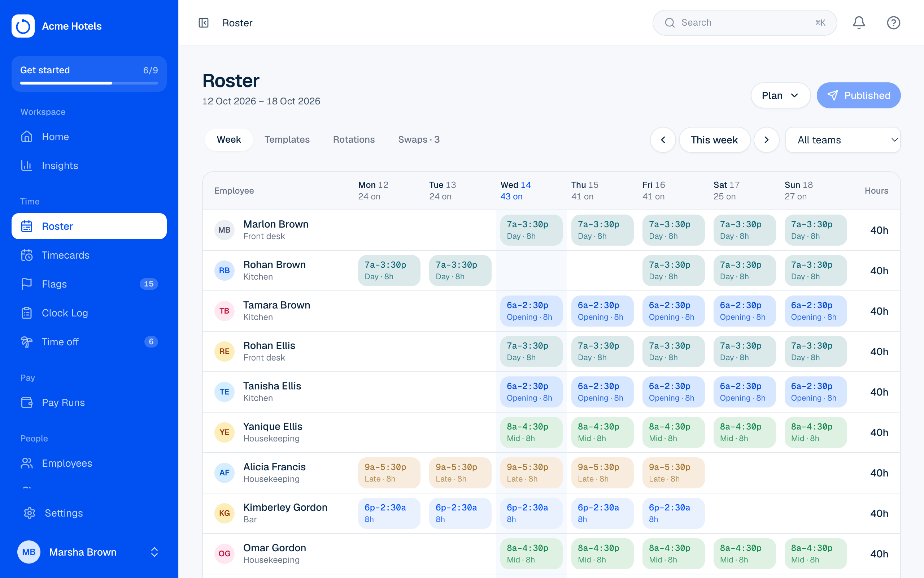The height and width of the screenshot is (578, 924).
Task: Open Kimberley Gordon's Fri 16 6p-2:30a shift
Action: (673, 513)
